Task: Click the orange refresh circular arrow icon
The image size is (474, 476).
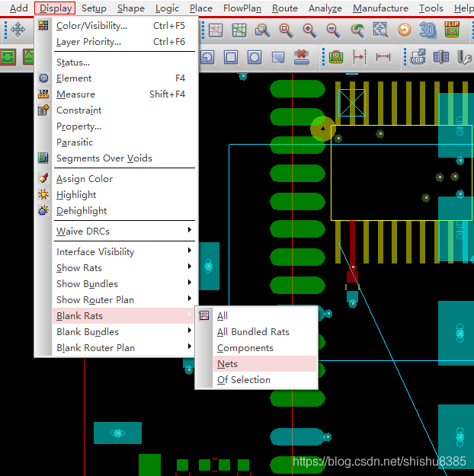Action: (x=405, y=30)
